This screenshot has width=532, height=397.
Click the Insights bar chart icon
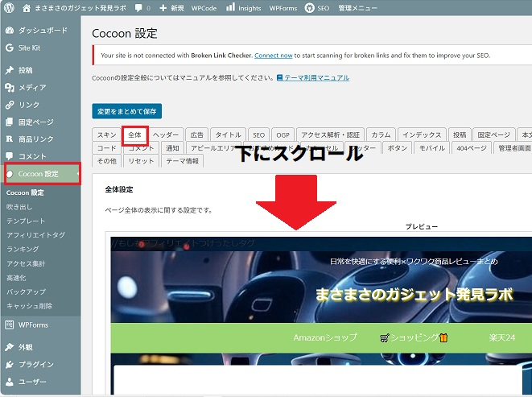tap(231, 7)
